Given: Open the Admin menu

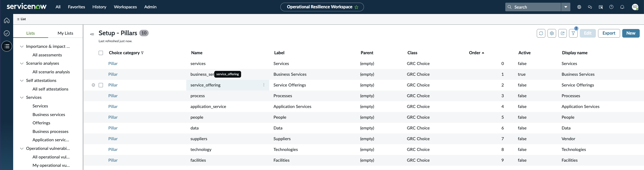Looking at the screenshot, I should 150,7.
